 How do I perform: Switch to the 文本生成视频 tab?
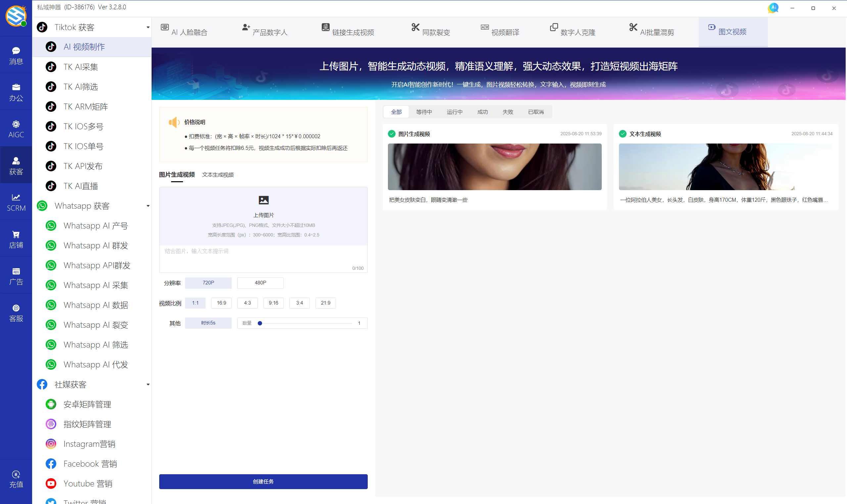pos(218,175)
